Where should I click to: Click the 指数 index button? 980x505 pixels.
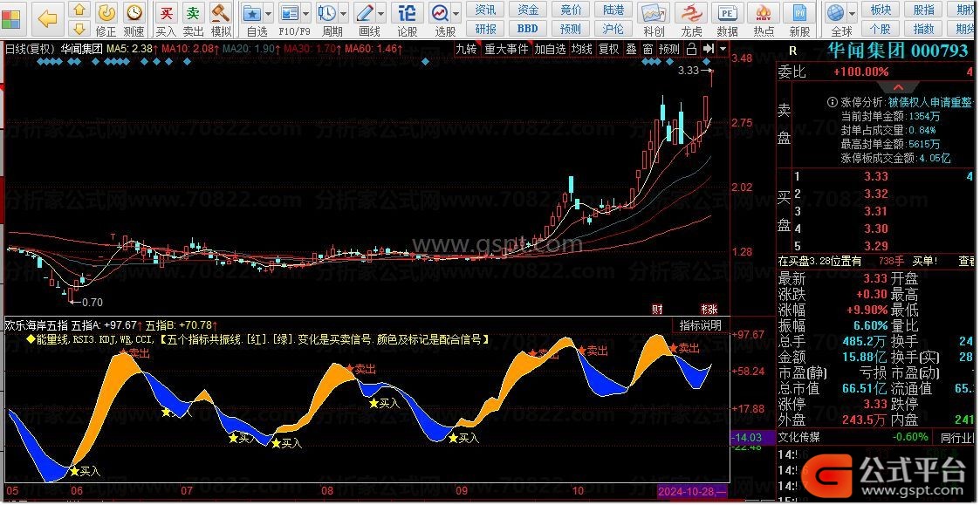(924, 29)
